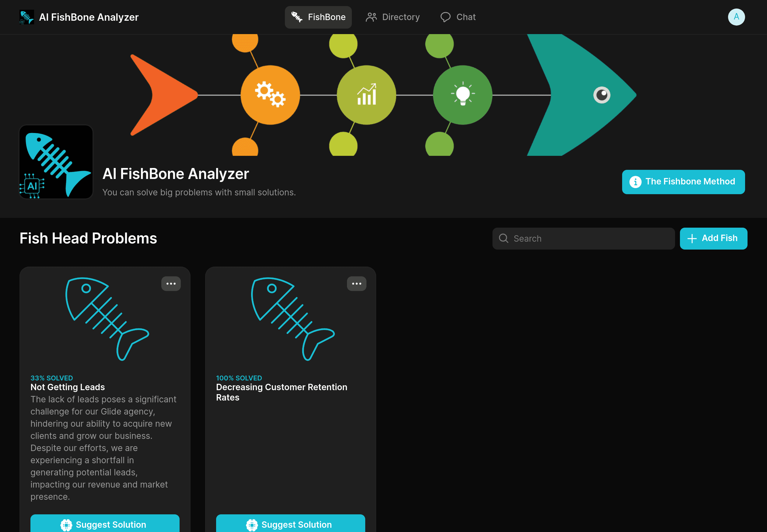This screenshot has width=767, height=532.
Task: Toggle options menu on Not Getting Leads card
Action: tap(171, 283)
